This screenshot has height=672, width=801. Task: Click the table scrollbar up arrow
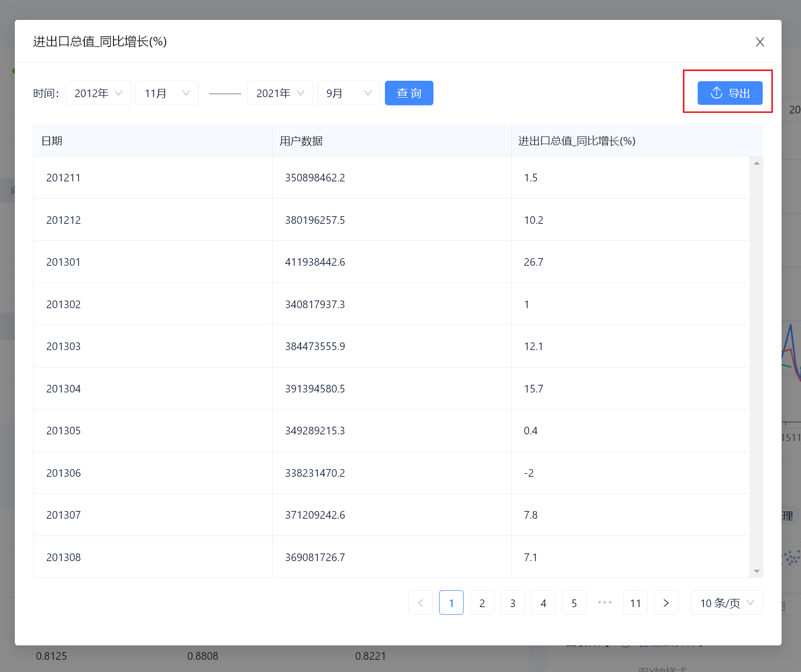[757, 163]
